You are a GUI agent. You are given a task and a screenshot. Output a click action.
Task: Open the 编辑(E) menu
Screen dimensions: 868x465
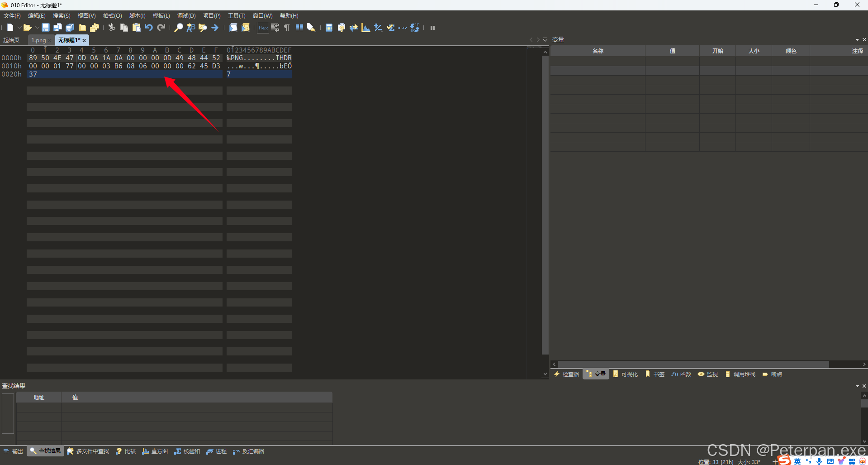click(x=37, y=16)
